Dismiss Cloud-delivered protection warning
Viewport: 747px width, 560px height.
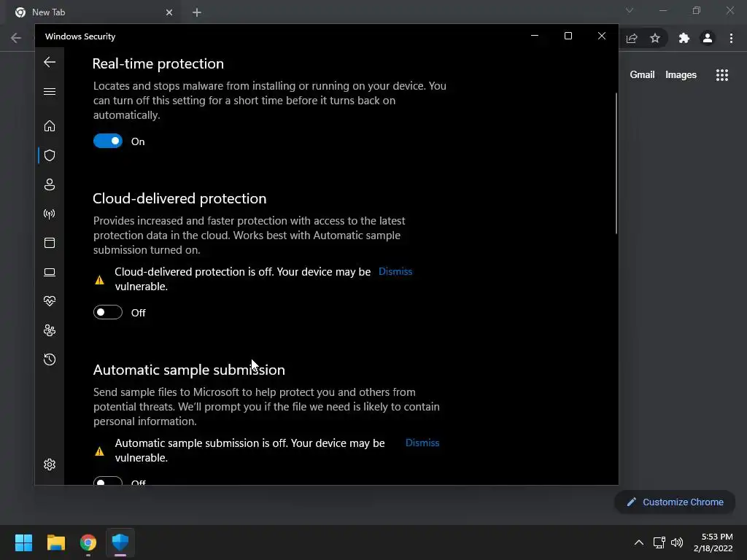click(395, 271)
